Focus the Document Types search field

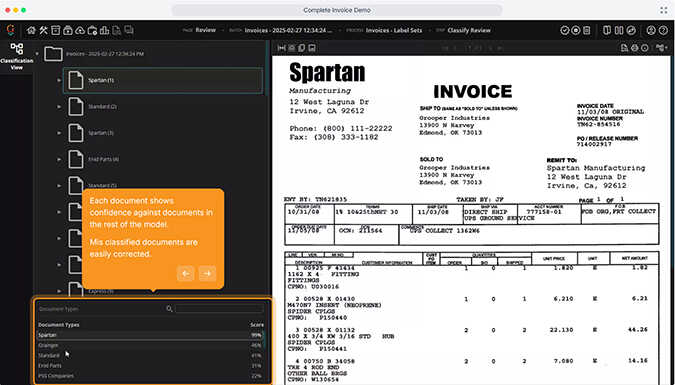pyautogui.click(x=220, y=309)
